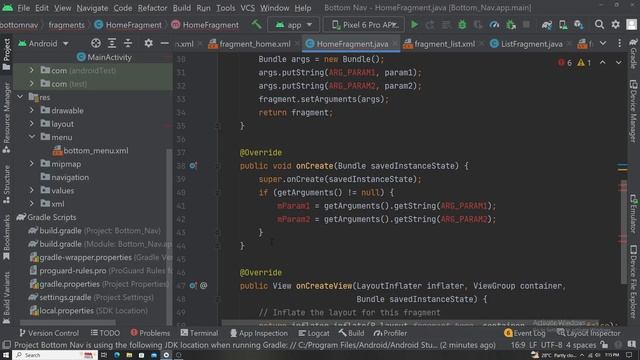640x360 pixels.
Task: Click the red errors indicator in editor
Action: coord(565,63)
